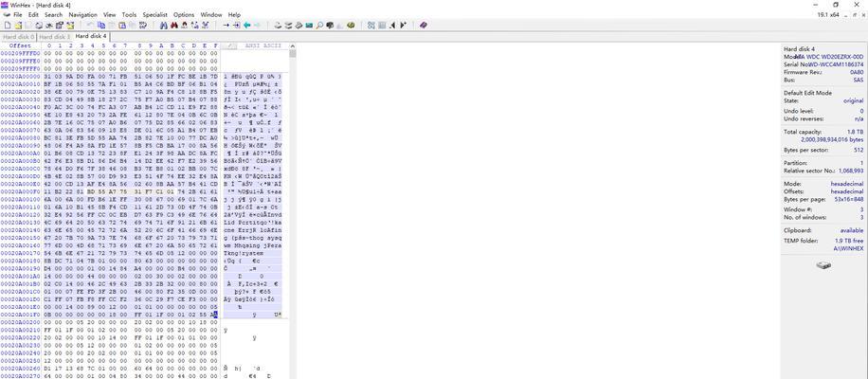The width and height of the screenshot is (868, 379).
Task: Select the Hard disk 4 tab
Action: (91, 36)
